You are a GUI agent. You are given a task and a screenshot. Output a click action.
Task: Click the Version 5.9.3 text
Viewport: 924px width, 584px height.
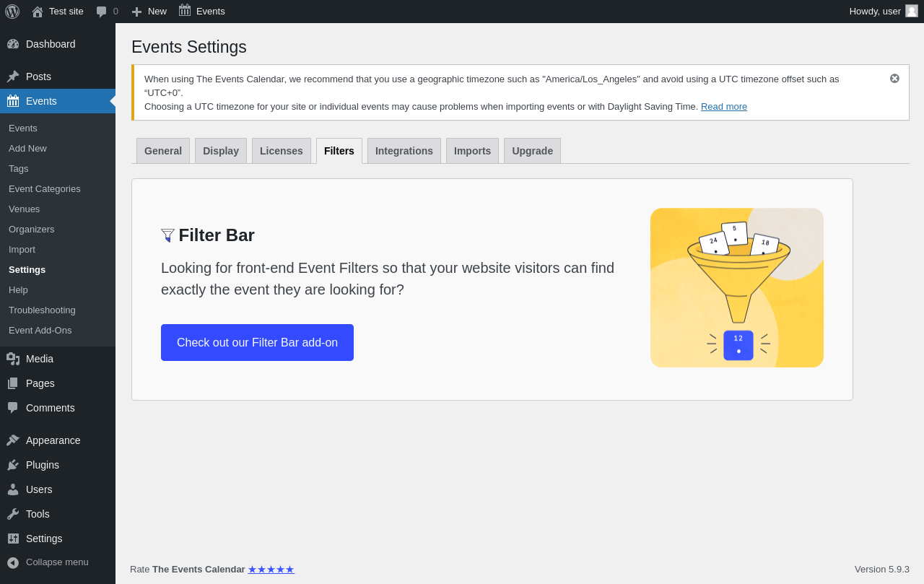point(882,569)
